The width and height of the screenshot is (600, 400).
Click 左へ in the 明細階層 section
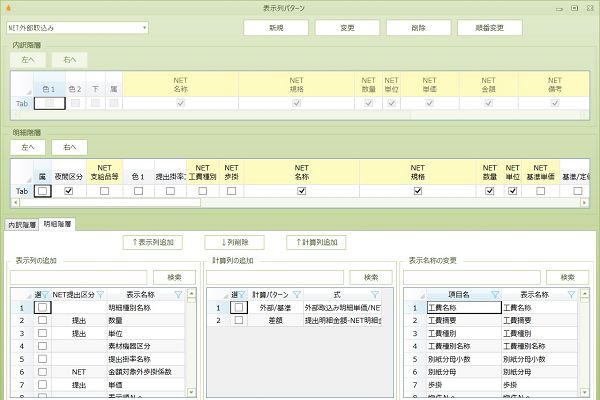28,147
